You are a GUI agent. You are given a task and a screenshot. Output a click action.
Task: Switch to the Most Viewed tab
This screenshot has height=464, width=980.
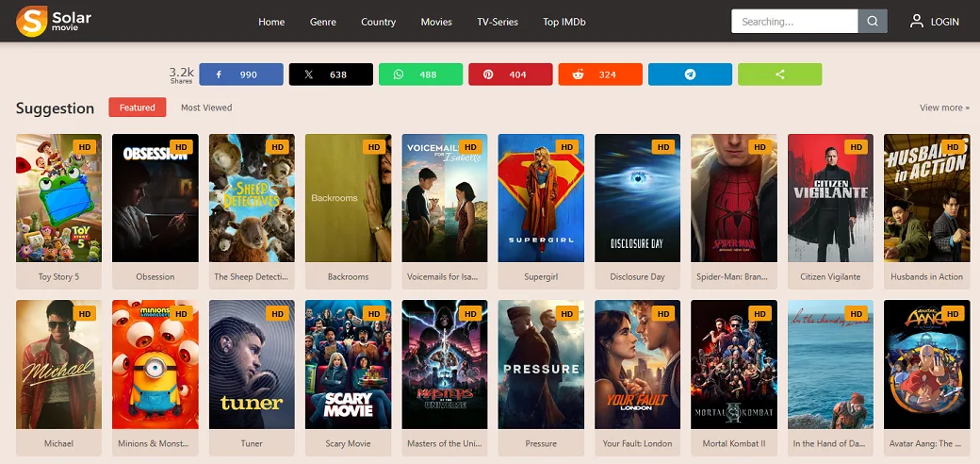(x=206, y=108)
